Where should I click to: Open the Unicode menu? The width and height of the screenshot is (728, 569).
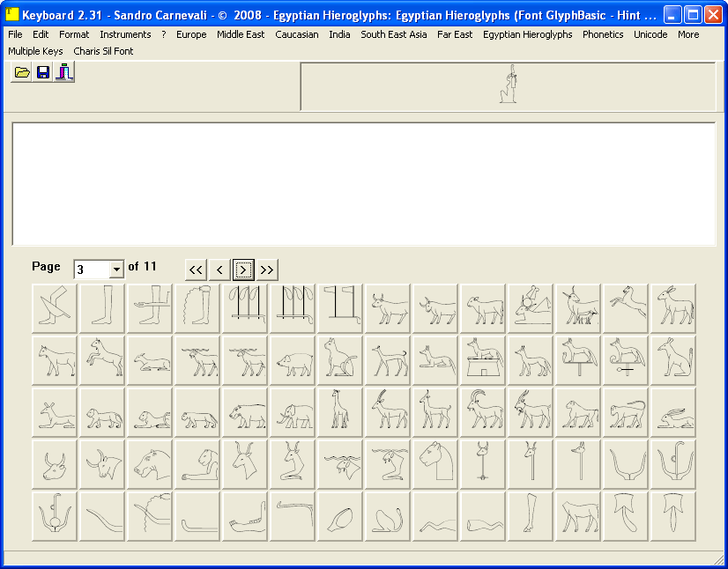pyautogui.click(x=650, y=34)
